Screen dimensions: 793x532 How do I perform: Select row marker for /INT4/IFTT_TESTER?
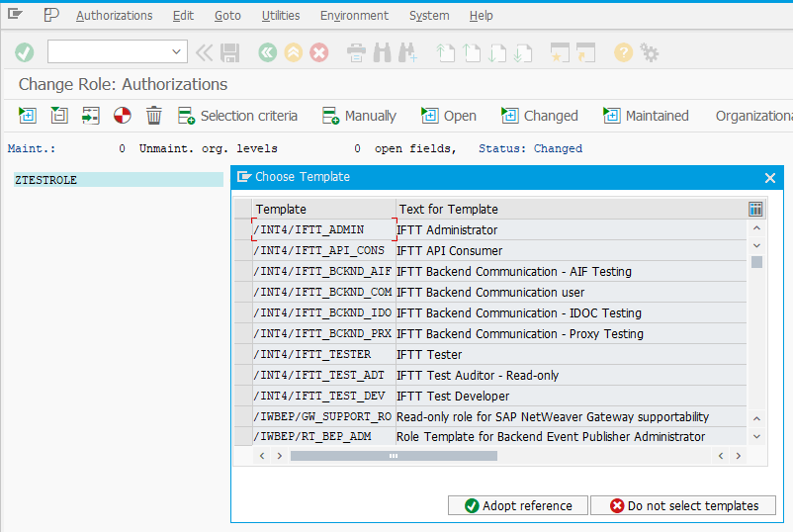[242, 354]
